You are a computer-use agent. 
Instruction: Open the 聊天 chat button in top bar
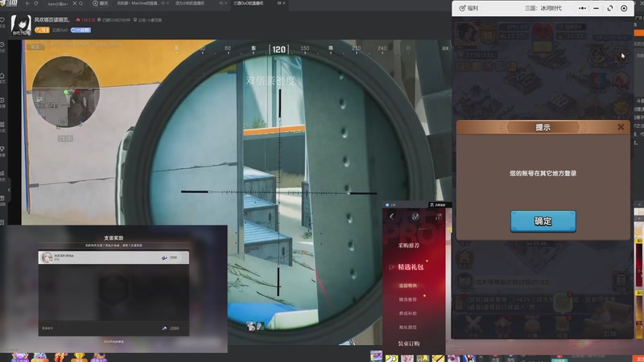coord(101,3)
